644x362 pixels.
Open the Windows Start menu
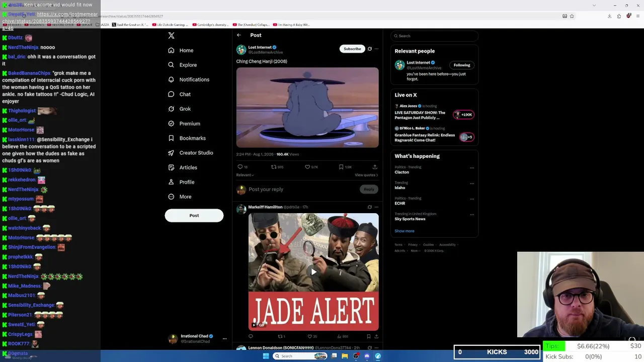tap(266, 356)
